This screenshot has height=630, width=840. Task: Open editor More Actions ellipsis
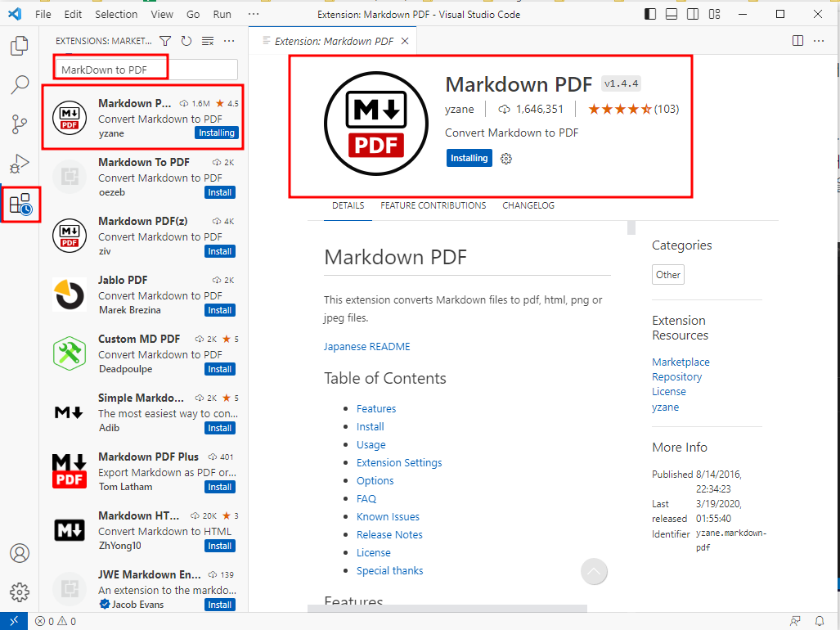819,41
